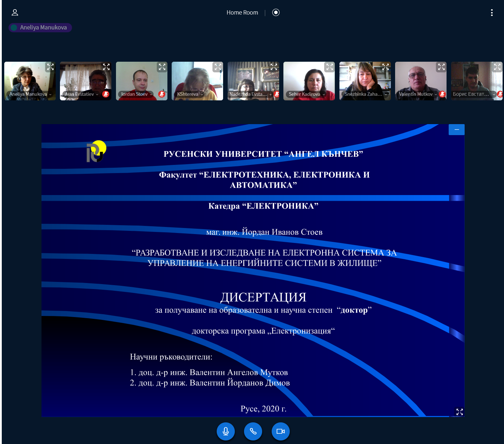Open Snezhinka Zaha webcam name dropdown

click(366, 94)
